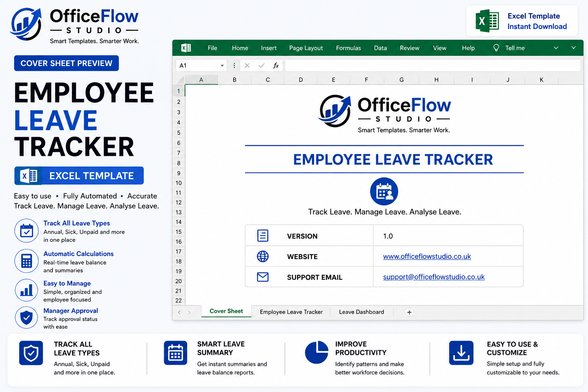Click the calculator icon for Automatic Calculations
588x392 pixels.
pos(26,261)
